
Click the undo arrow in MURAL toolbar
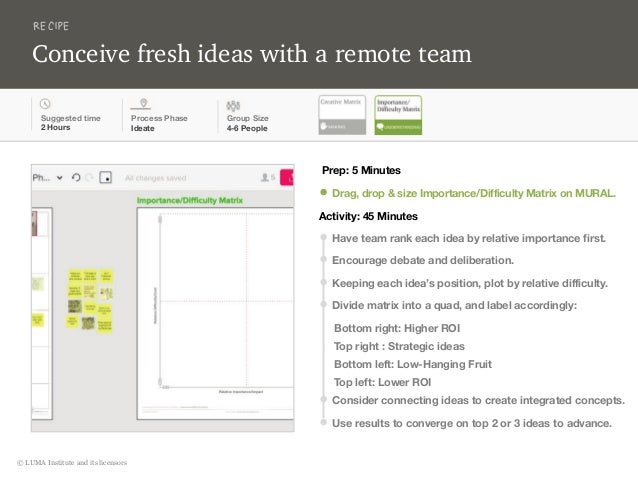(76, 178)
